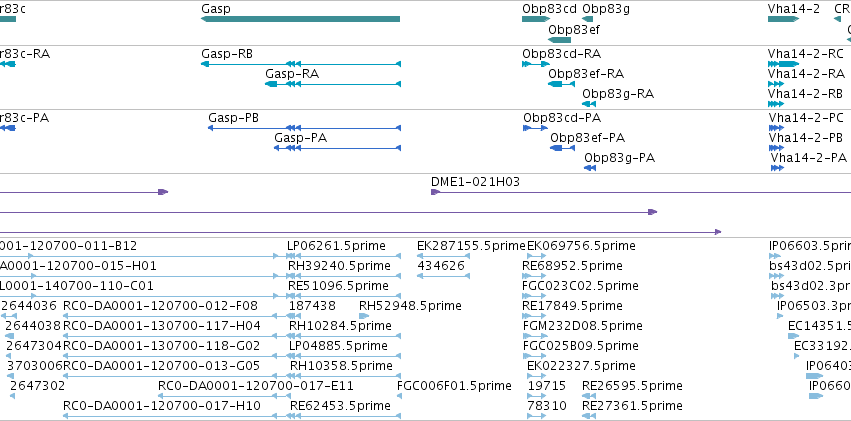The image size is (851, 421).
Task: Click the Obp83g-PA protein arrow
Action: pos(590,168)
